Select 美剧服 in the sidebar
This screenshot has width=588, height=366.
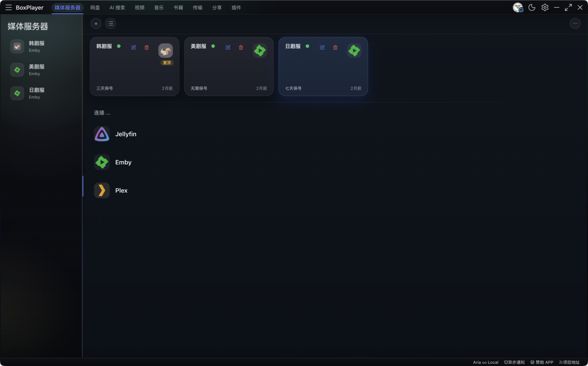pyautogui.click(x=41, y=70)
